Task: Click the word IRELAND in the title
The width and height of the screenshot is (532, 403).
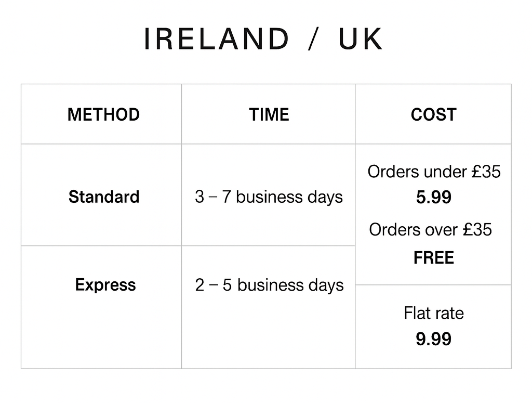Action: [x=216, y=40]
